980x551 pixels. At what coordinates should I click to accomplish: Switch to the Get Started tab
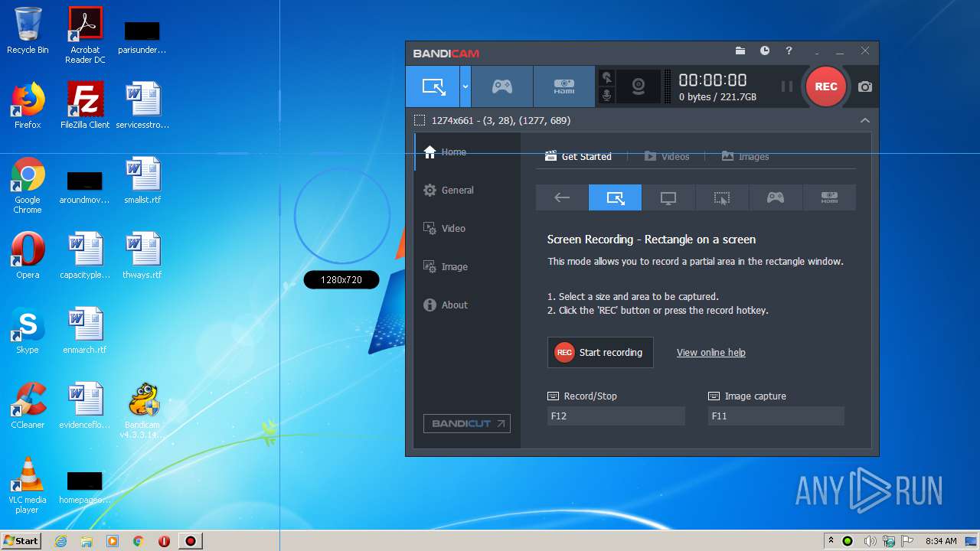tap(578, 156)
